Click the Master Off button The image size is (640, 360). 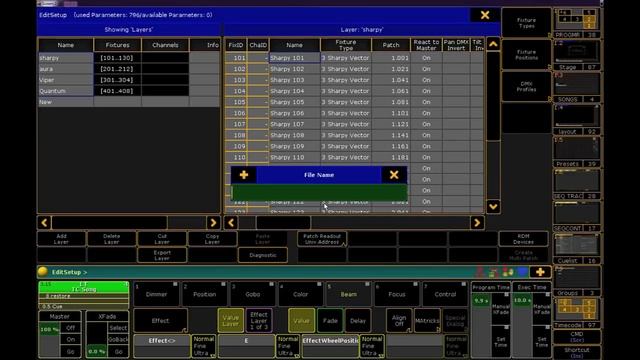click(x=71, y=328)
